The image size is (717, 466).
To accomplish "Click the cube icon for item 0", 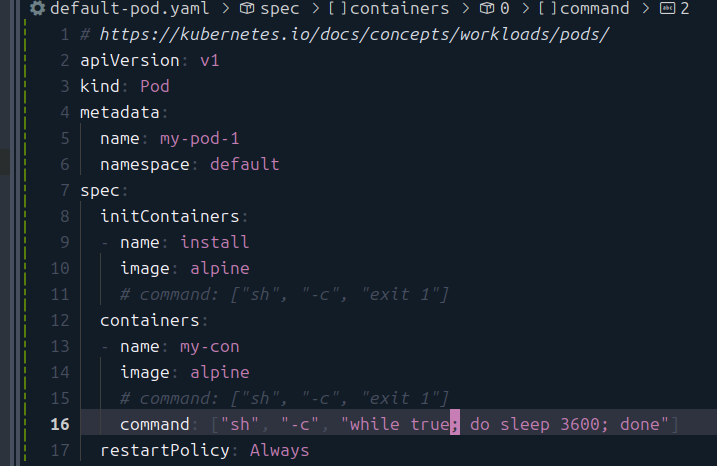I will coord(488,9).
